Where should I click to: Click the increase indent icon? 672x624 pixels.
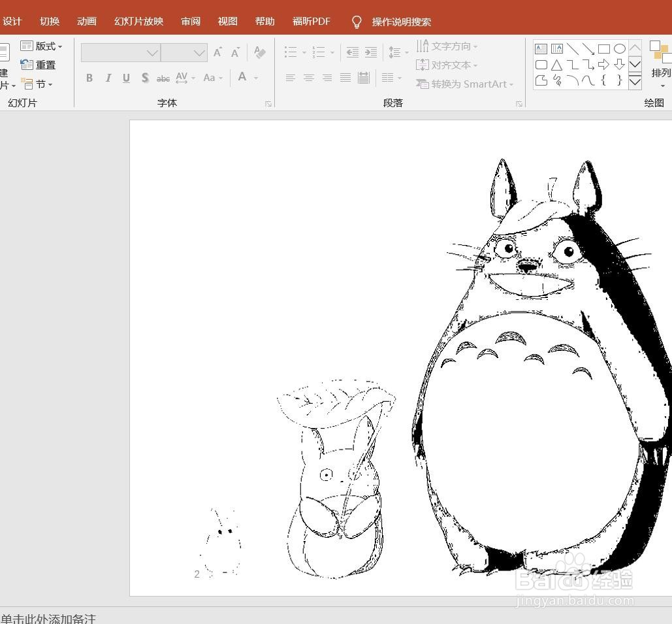tap(371, 52)
